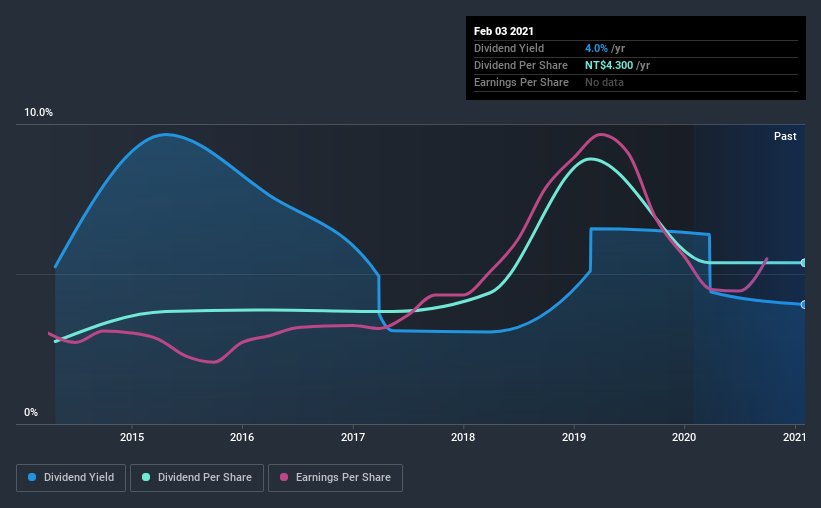Click the Dividend Per Share line end marker
This screenshot has width=821, height=508.
point(803,263)
